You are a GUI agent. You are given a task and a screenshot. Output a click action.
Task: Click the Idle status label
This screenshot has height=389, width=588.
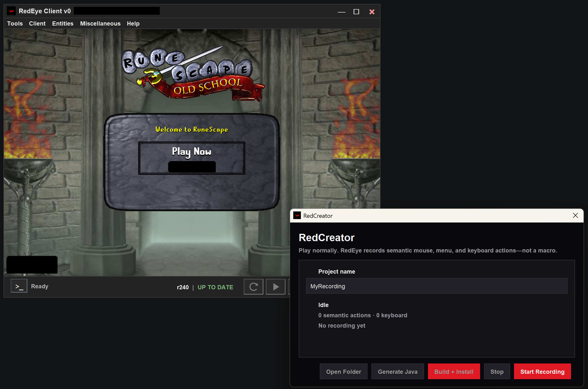[x=323, y=305]
